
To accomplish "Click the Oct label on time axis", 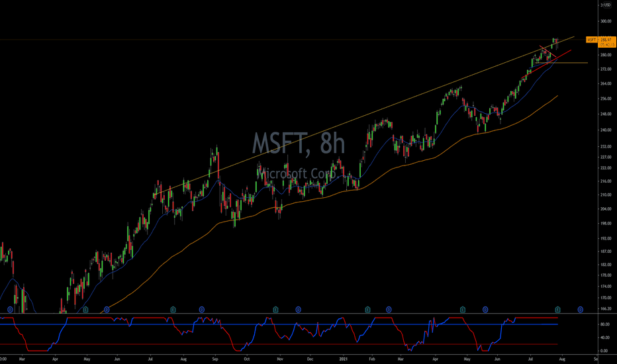I will pos(247,359).
